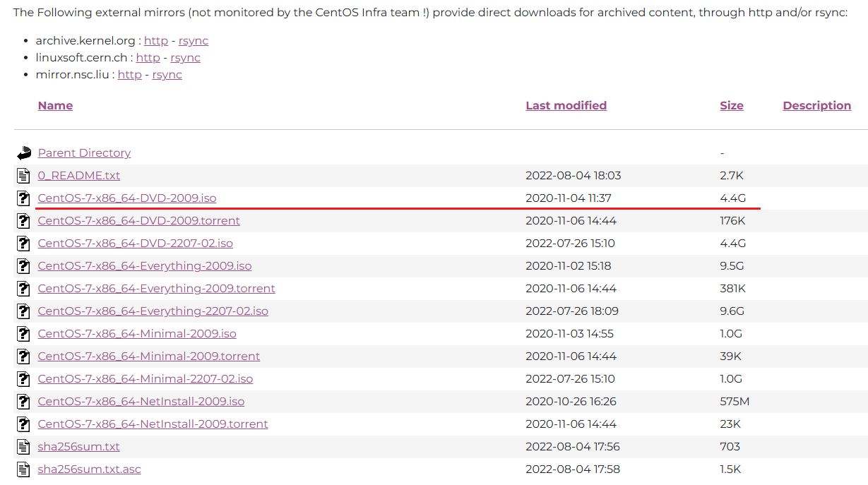This screenshot has height=485, width=868.
Task: Open the CentOS-7-x86_64-DVD-2009.torrent link
Action: click(x=139, y=220)
